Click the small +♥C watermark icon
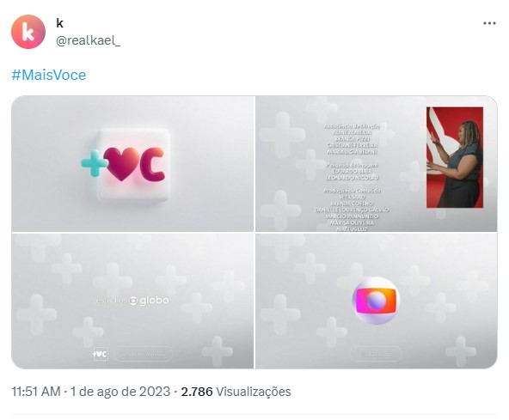 coord(100,354)
